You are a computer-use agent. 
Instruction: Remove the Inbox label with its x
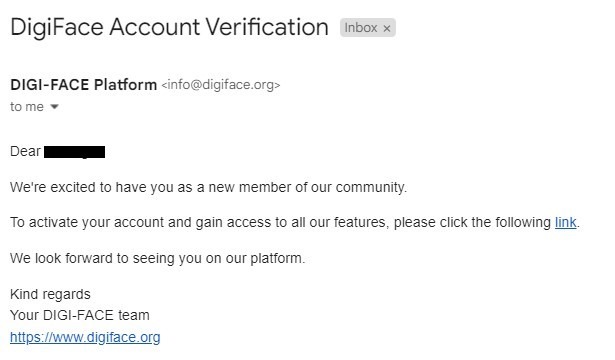(x=387, y=29)
